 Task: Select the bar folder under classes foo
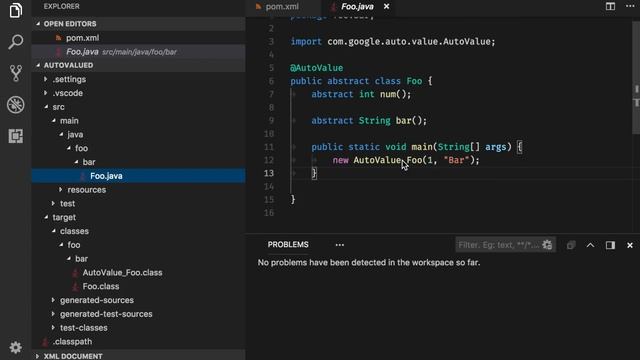(139, 259)
